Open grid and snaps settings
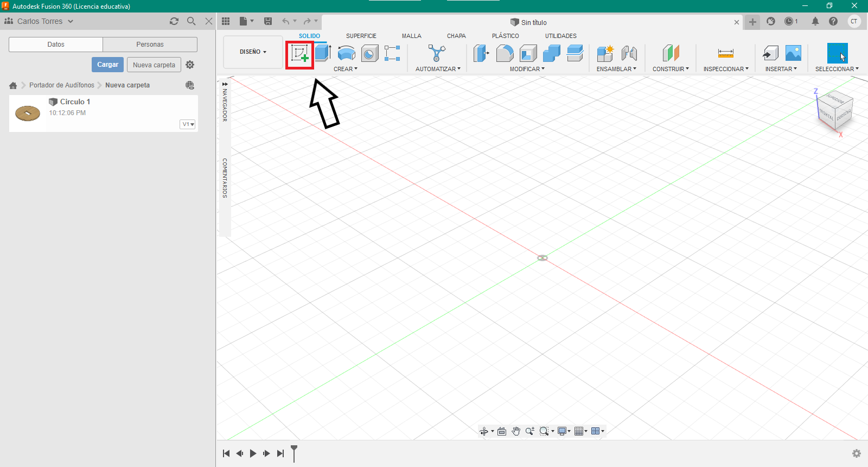This screenshot has height=467, width=868. 581,431
